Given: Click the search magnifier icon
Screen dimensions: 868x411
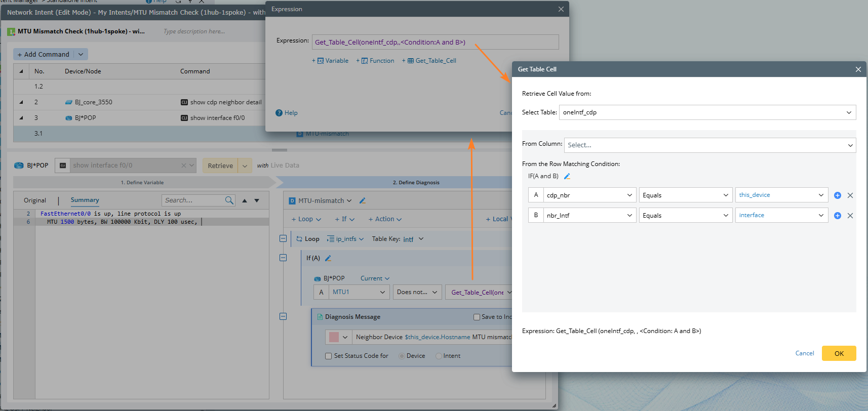Looking at the screenshot, I should coord(229,200).
